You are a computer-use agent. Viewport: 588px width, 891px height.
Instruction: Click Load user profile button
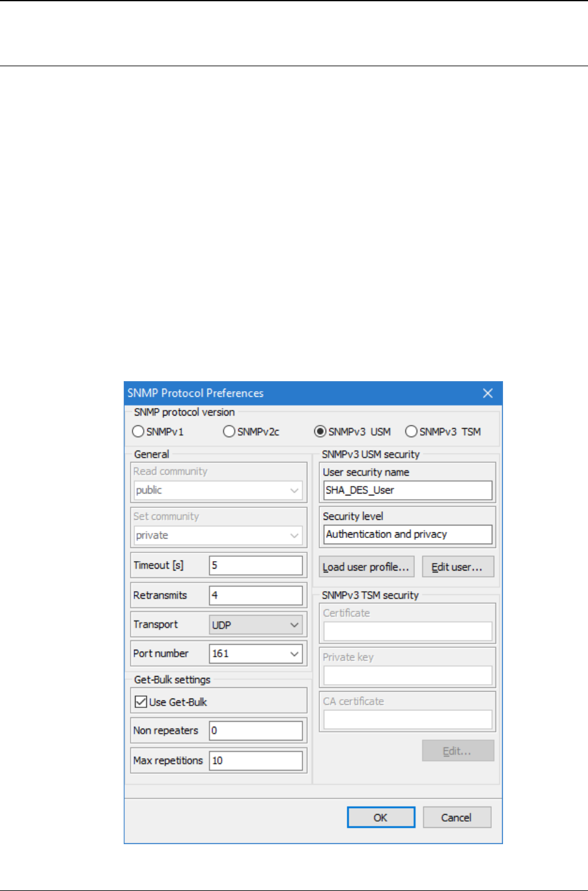pos(366,567)
